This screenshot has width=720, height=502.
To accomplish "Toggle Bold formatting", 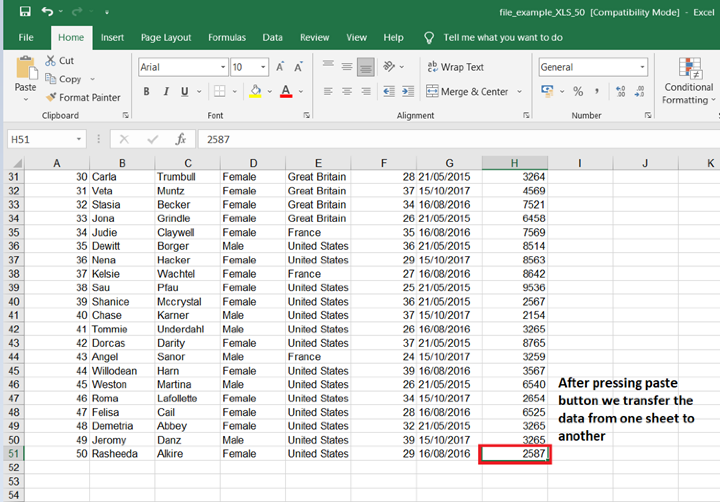I will point(146,92).
